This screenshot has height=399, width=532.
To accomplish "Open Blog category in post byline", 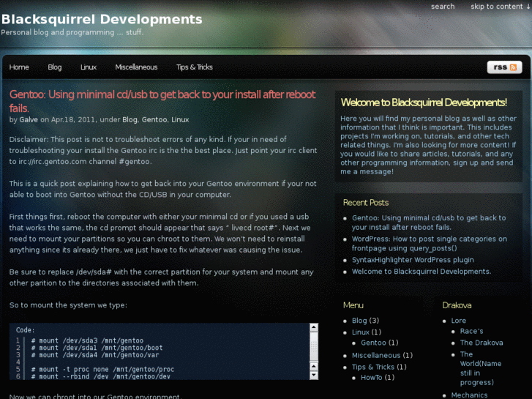I will click(130, 119).
